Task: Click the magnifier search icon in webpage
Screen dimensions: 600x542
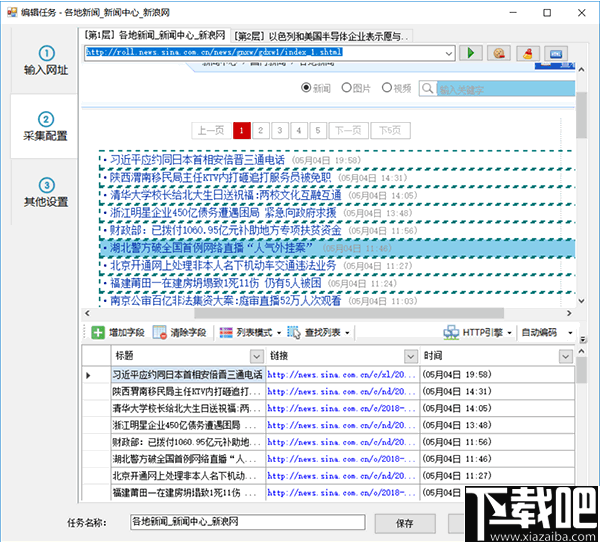Action: point(427,88)
